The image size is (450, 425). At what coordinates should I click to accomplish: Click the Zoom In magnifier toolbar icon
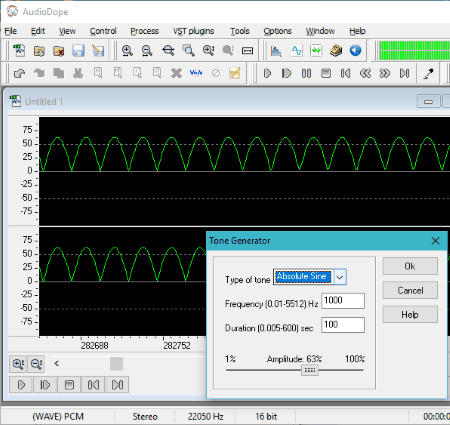point(127,51)
